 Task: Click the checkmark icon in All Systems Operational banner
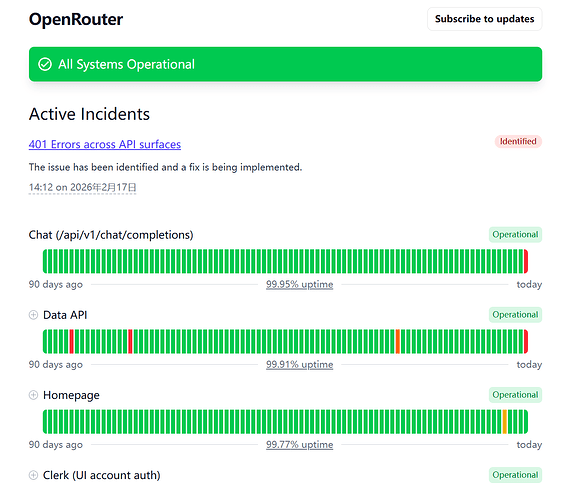[x=45, y=64]
